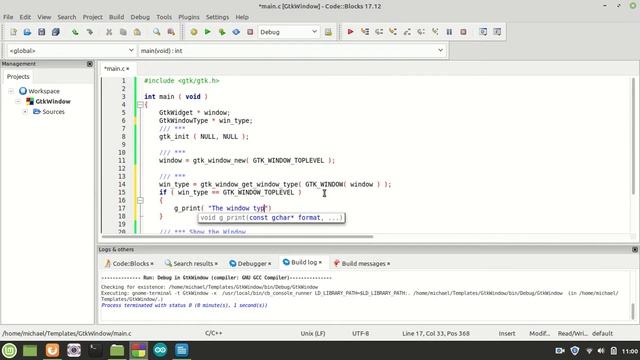Viewport: 640px width, 360px height.
Task: Select the Projects tab in Management
Action: coord(18,77)
